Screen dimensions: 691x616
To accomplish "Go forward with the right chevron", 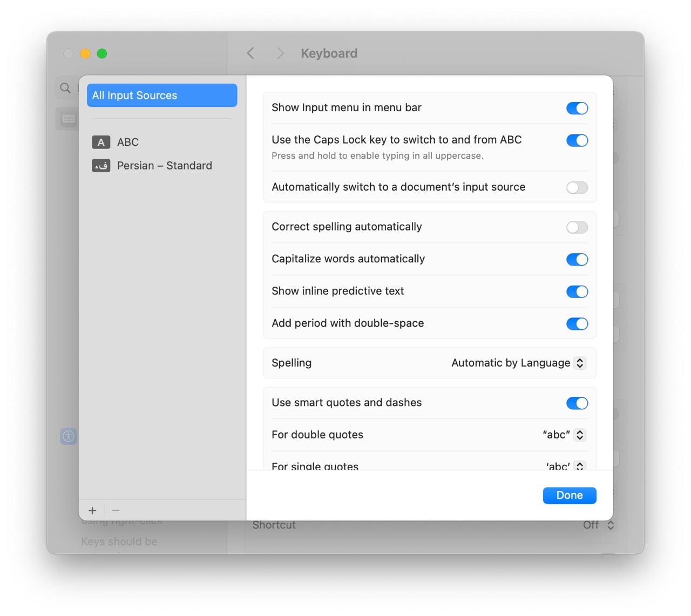I will 280,53.
